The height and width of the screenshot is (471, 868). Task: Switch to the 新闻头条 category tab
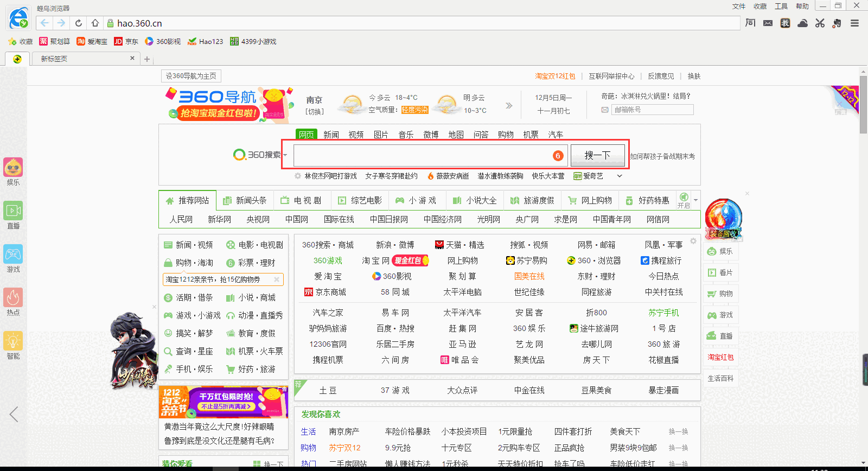tap(245, 200)
